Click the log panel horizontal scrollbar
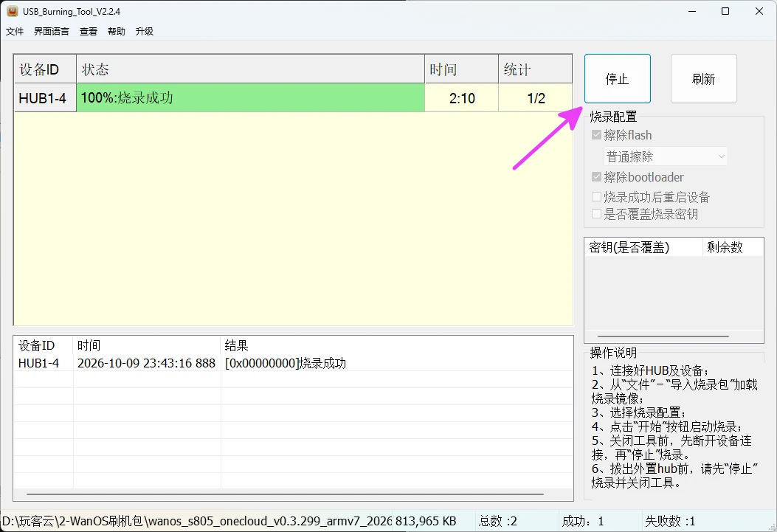 [285, 494]
